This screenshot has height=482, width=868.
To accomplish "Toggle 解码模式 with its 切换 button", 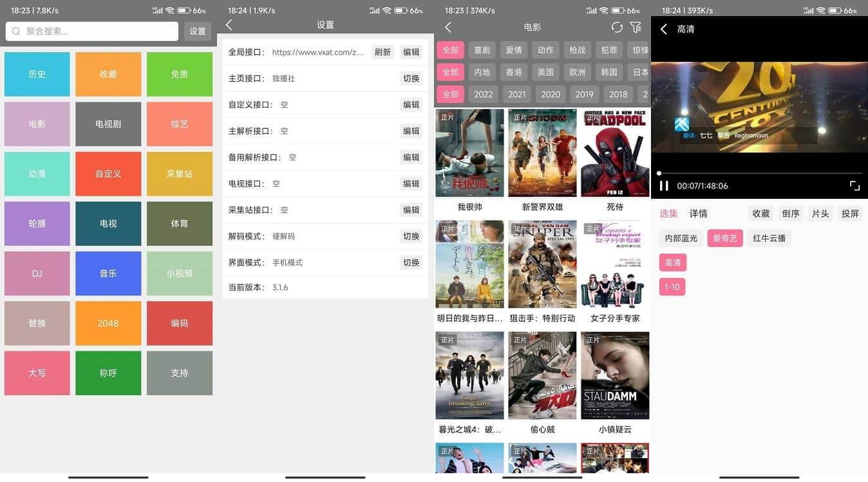I will [x=411, y=236].
